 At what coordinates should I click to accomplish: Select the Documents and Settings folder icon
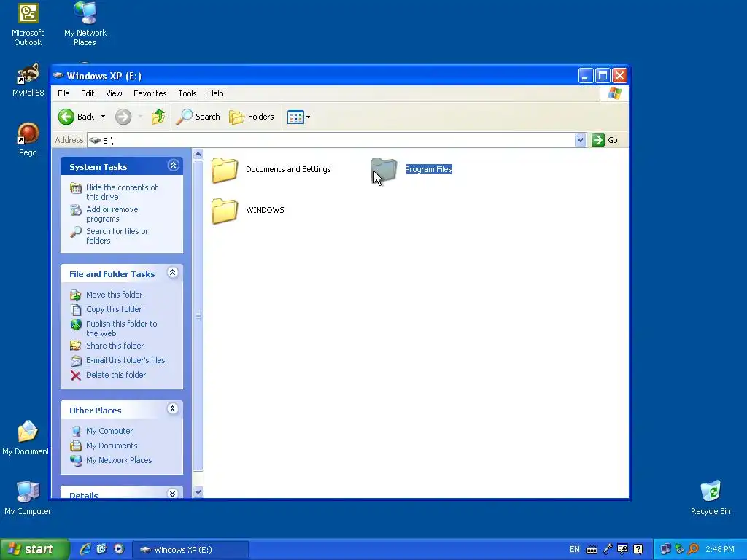[x=225, y=170]
